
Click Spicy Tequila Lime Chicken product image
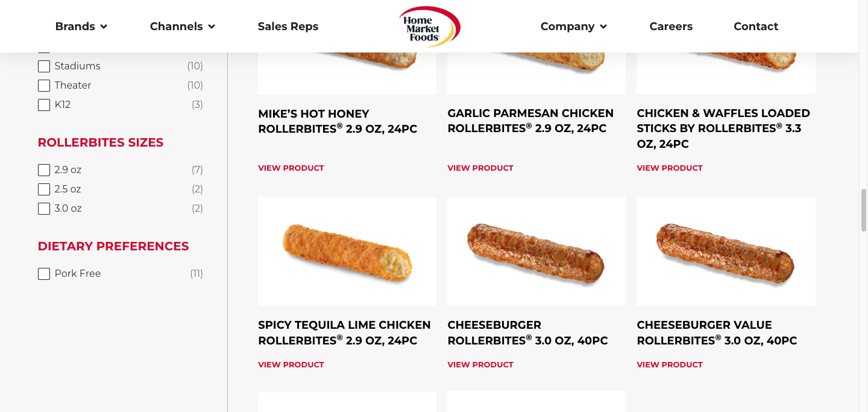tap(347, 252)
